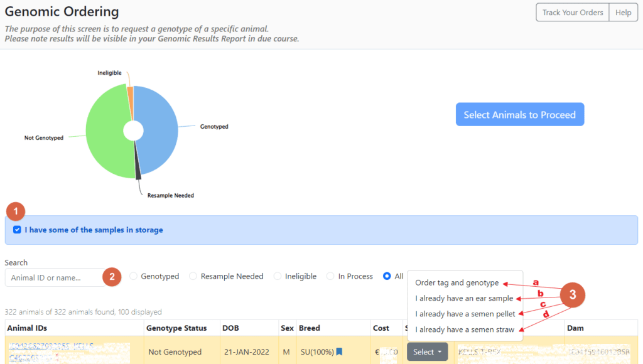Click the Animal ID or name search field

(x=53, y=277)
